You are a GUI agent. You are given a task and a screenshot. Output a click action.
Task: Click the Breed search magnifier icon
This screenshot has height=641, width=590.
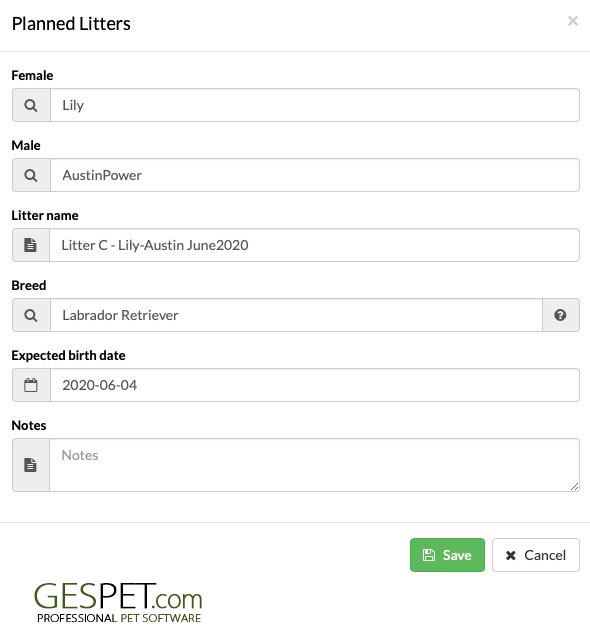(x=31, y=315)
